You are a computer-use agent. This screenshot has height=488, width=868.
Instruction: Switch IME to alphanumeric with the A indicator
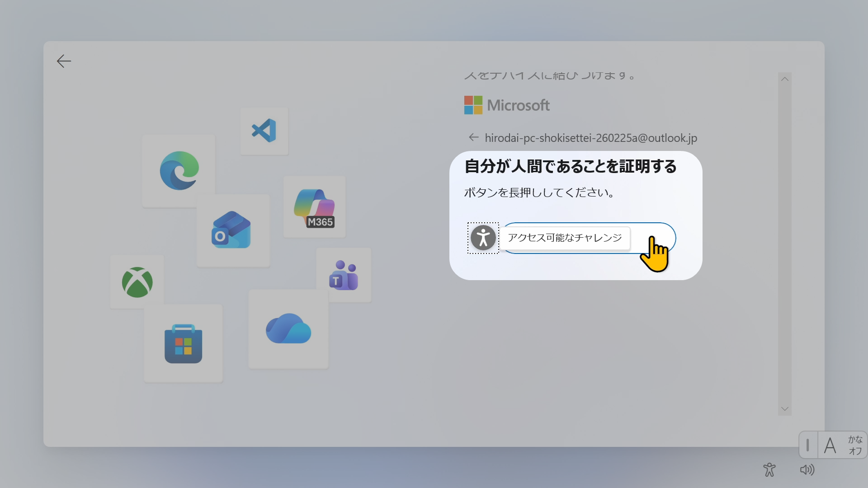pyautogui.click(x=831, y=445)
